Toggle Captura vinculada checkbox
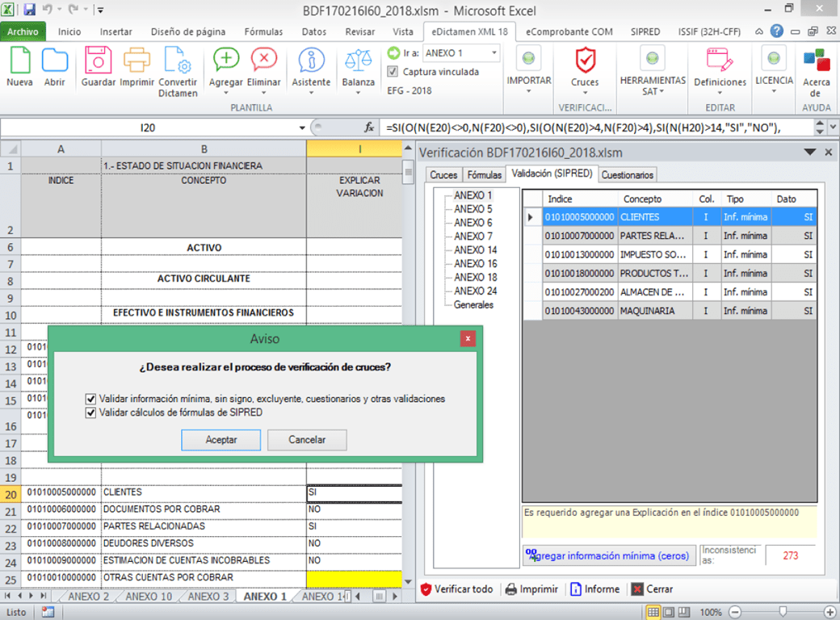 pyautogui.click(x=393, y=72)
